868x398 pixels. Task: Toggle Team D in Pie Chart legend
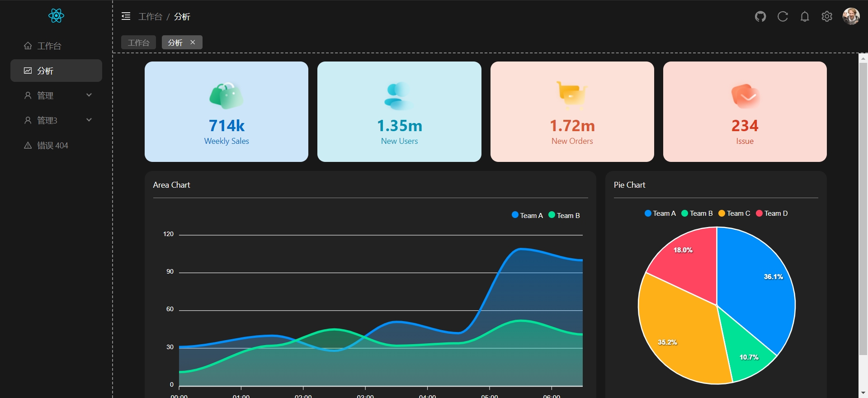772,213
